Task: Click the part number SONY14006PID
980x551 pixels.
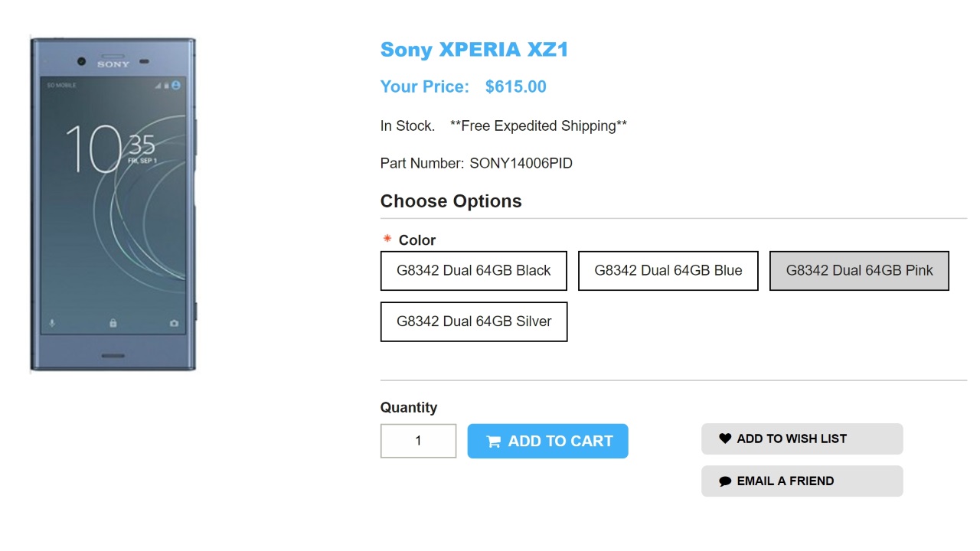Action: pyautogui.click(x=521, y=163)
